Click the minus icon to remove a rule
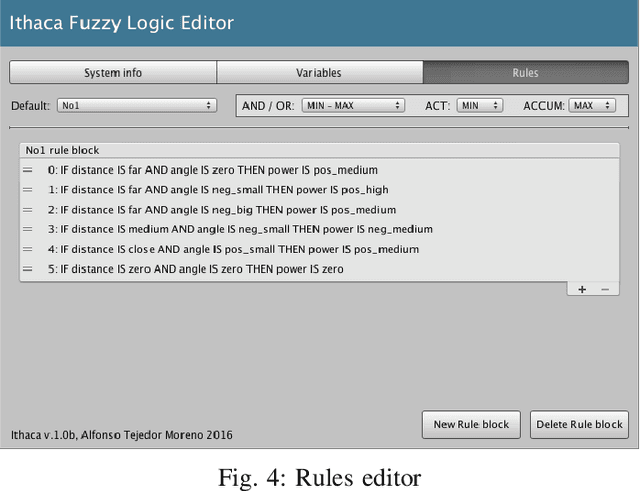The image size is (640, 491). (604, 289)
